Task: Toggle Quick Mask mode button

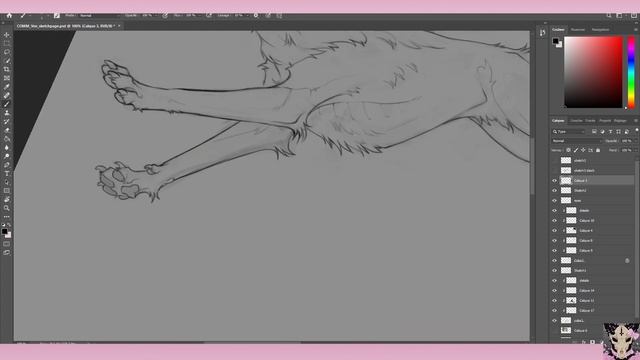Action: pos(7,244)
